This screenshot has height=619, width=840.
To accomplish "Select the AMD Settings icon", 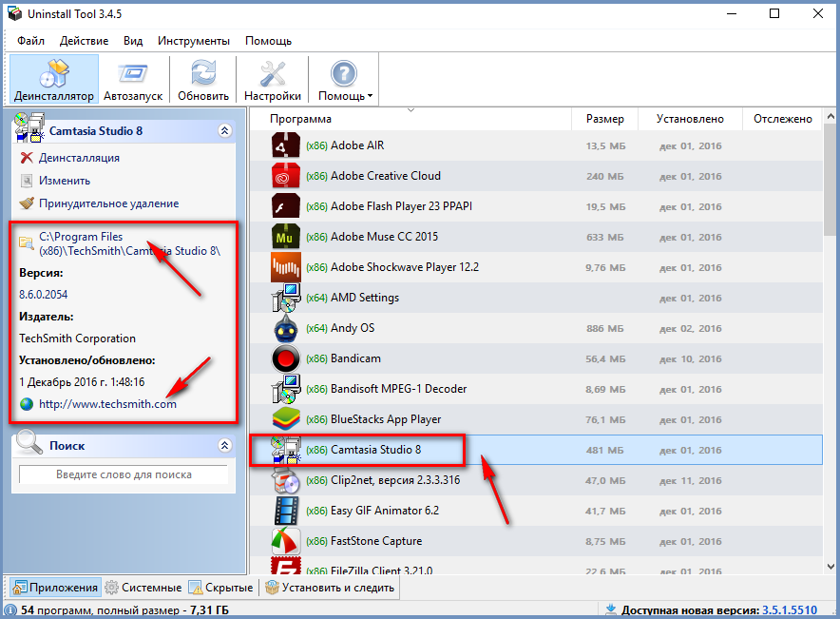I will [x=285, y=298].
